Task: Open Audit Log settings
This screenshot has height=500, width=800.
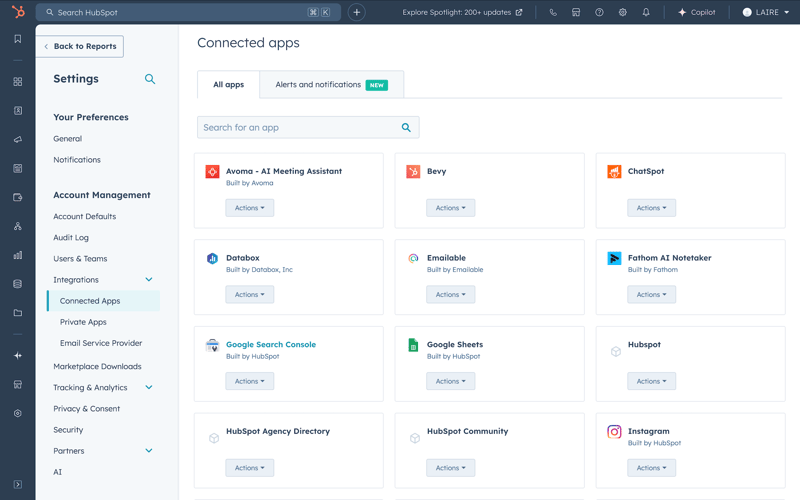Action: [x=71, y=238]
